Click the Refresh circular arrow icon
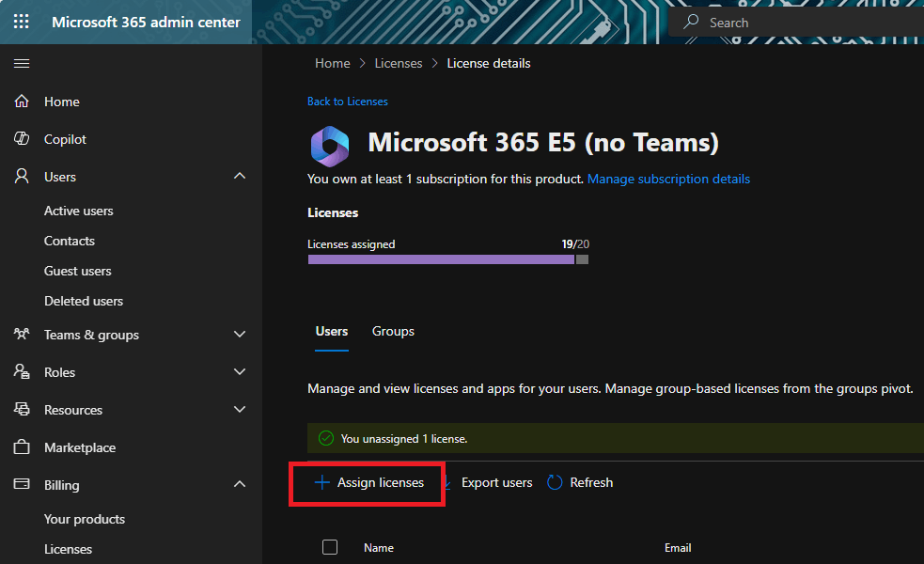Image resolution: width=924 pixels, height=564 pixels. tap(555, 482)
